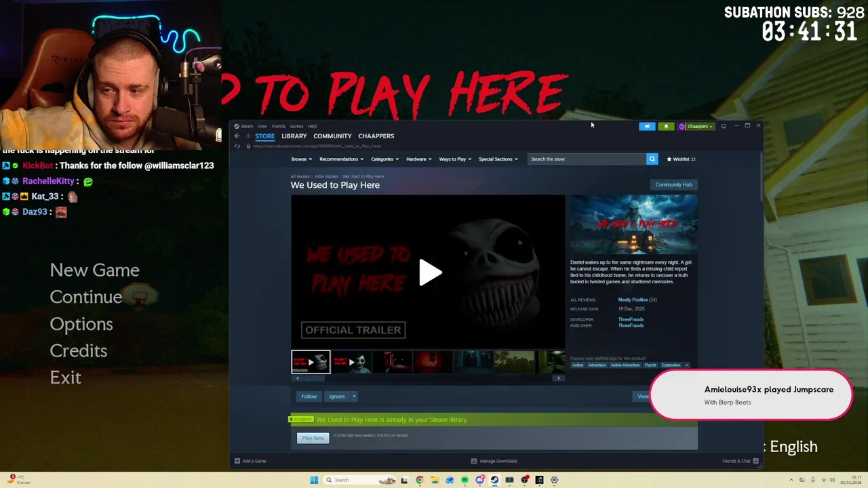Screen dimensions: 868x488
Task: Open Google Chrome from the taskbar
Action: (x=420, y=480)
